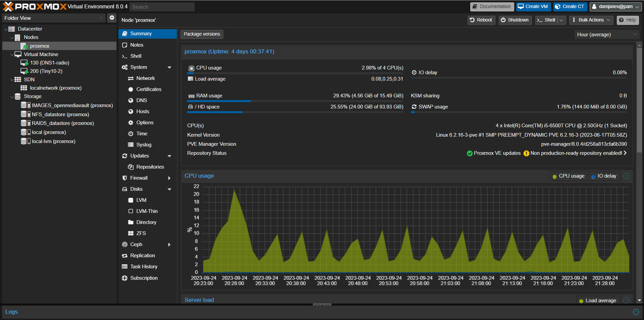Open the Folder View settings gear
644x320 pixels.
(112, 18)
